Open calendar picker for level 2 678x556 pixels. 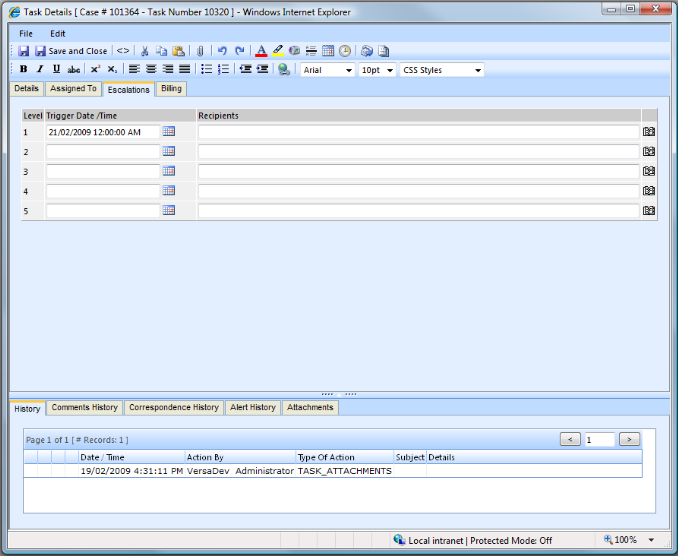169,151
